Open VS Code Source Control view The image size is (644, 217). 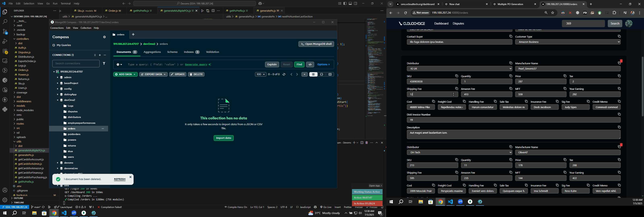5,32
